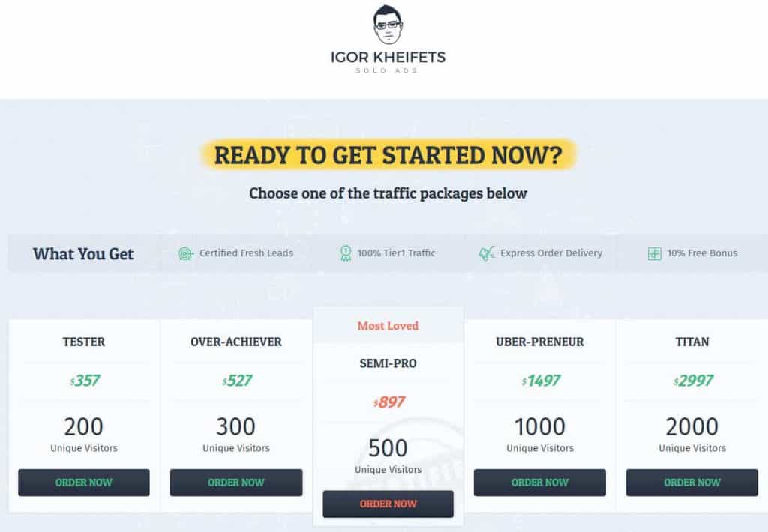Order the Over-Achiever package now
768x532 pixels.
(x=236, y=483)
